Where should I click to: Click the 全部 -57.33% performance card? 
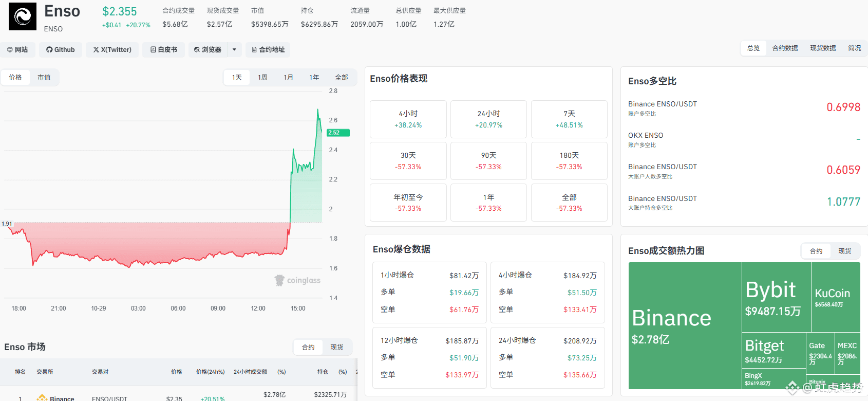[x=569, y=203]
